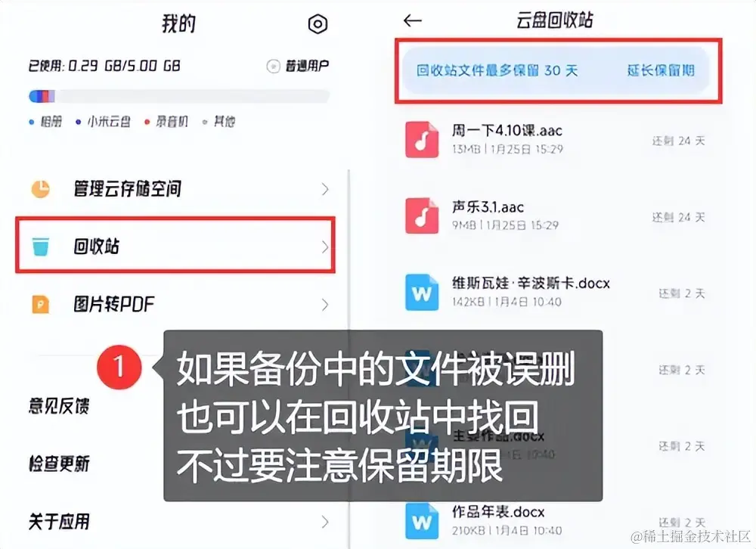The image size is (756, 549).
Task: Expand the 回收站 row chevron
Action: [325, 247]
